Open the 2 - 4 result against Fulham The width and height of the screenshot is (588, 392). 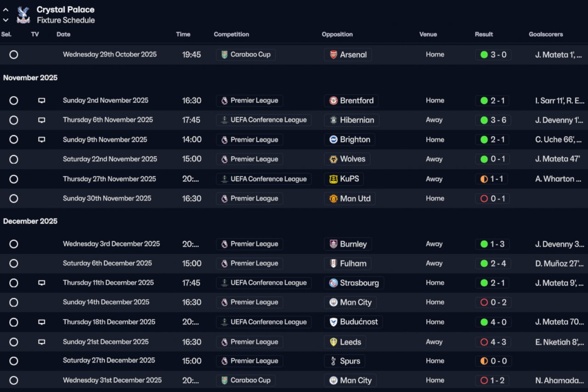493,263
